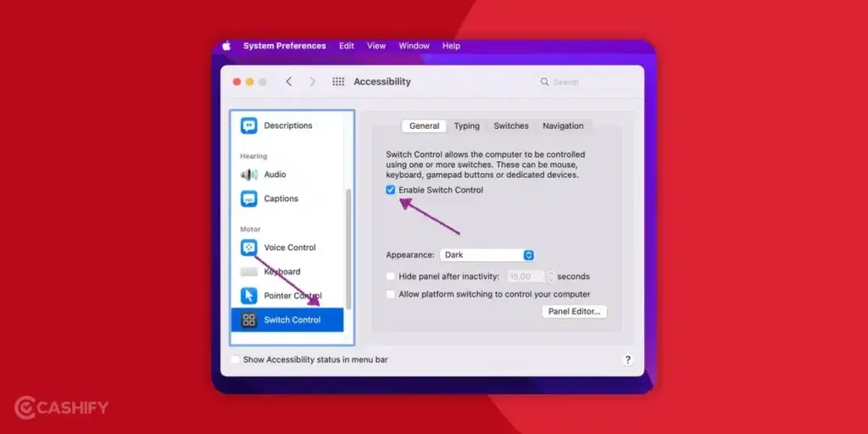This screenshot has height=434, width=868.
Task: Open the Help menu
Action: point(451,46)
